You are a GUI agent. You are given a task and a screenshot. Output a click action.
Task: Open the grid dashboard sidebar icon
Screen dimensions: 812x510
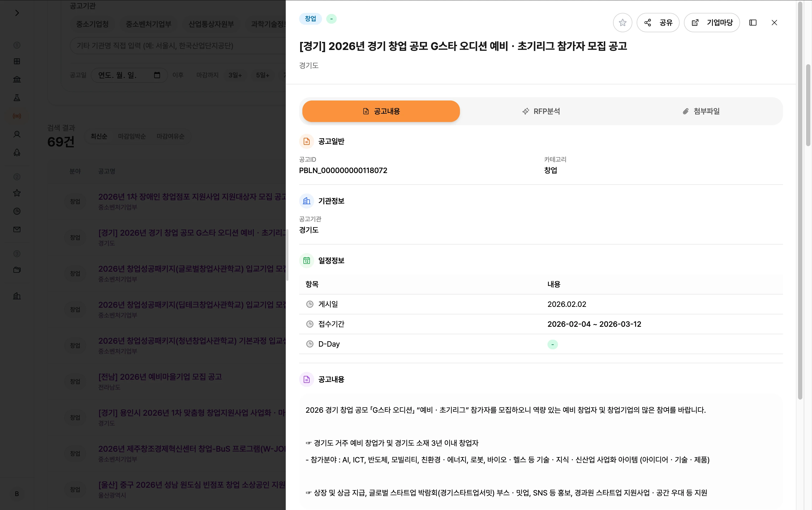tap(17, 61)
